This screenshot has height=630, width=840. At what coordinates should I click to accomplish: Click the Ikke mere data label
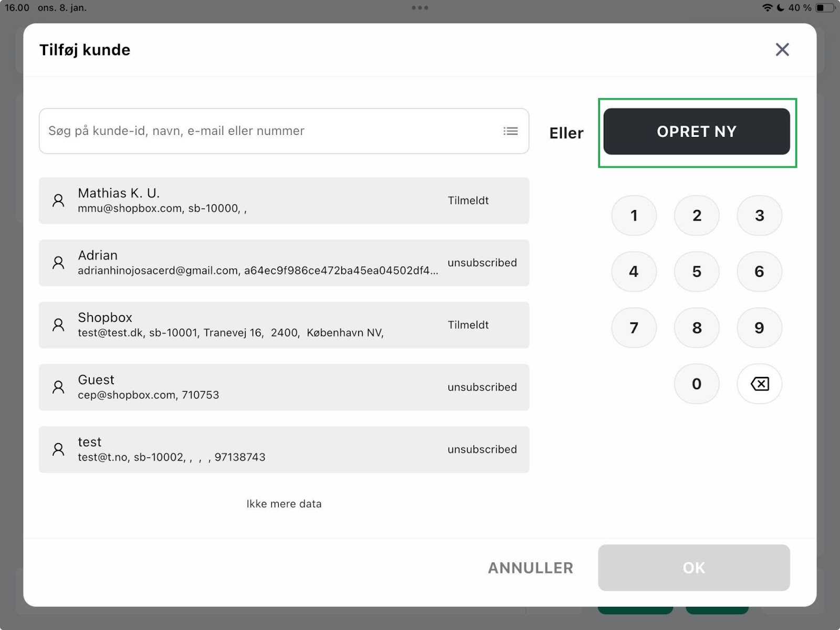click(284, 504)
